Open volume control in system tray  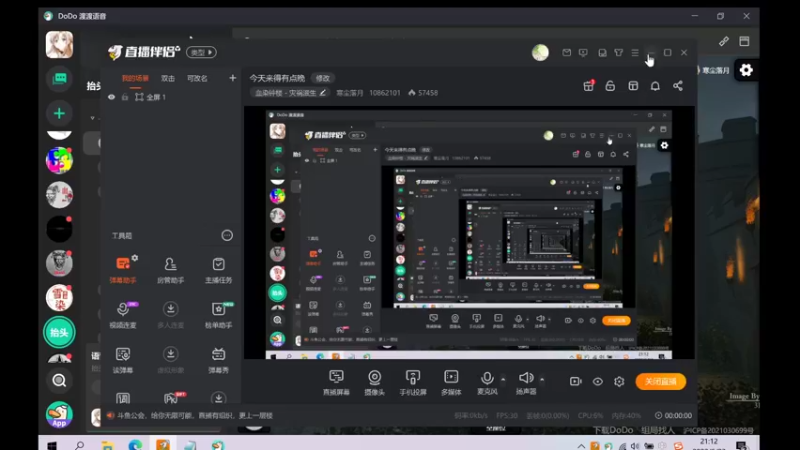[x=635, y=446]
